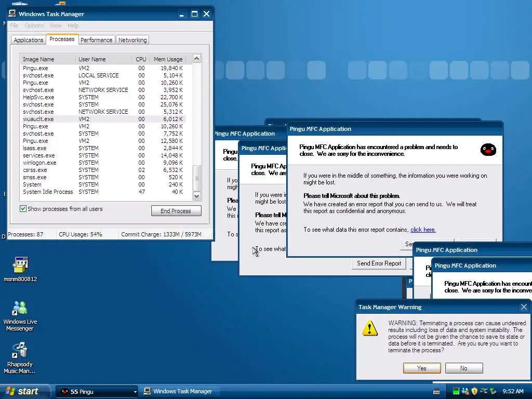
Task: Click the Windows Live Messenger tray icon
Action: (465, 391)
